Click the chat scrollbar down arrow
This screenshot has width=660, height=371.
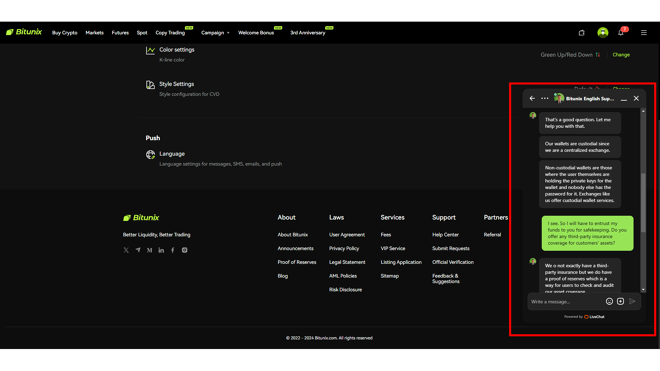[x=643, y=289]
